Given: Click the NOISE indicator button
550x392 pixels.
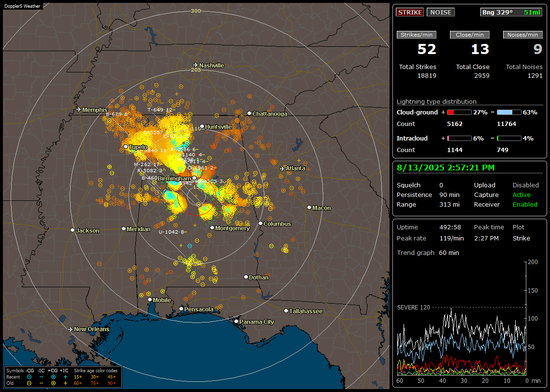Looking at the screenshot, I should coord(441,12).
